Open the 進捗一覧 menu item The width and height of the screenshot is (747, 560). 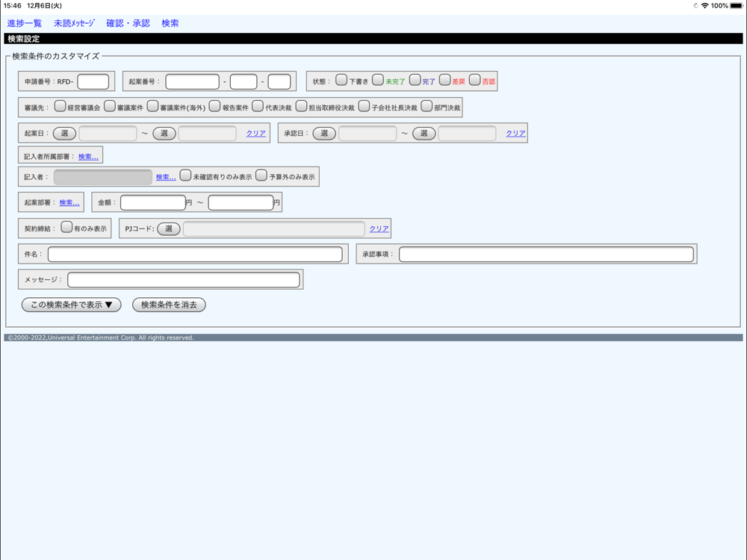25,23
